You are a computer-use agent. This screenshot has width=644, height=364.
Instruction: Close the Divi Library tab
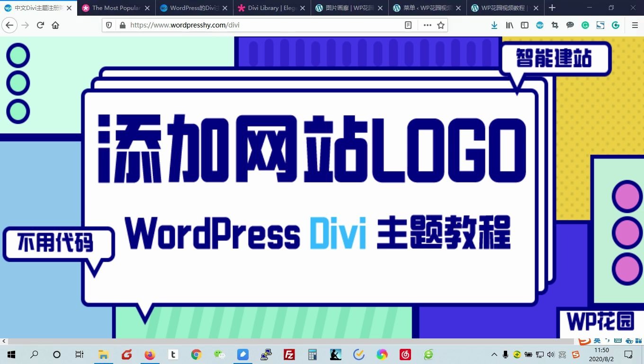pyautogui.click(x=303, y=8)
